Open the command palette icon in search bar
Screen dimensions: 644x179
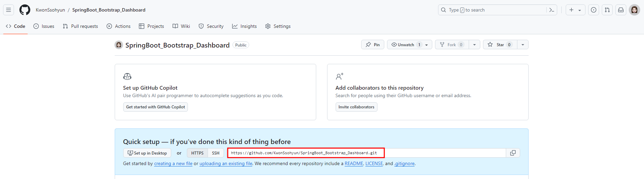(x=551, y=10)
